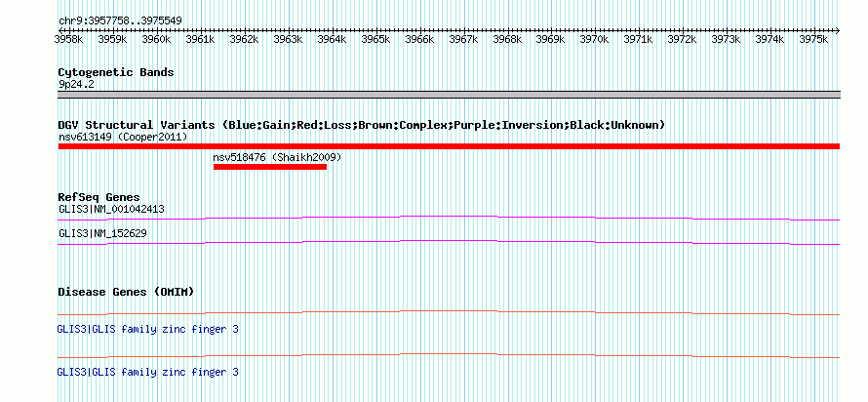Click the RefSeq Genes track title
Screen dimensions: 868x402
click(x=99, y=197)
